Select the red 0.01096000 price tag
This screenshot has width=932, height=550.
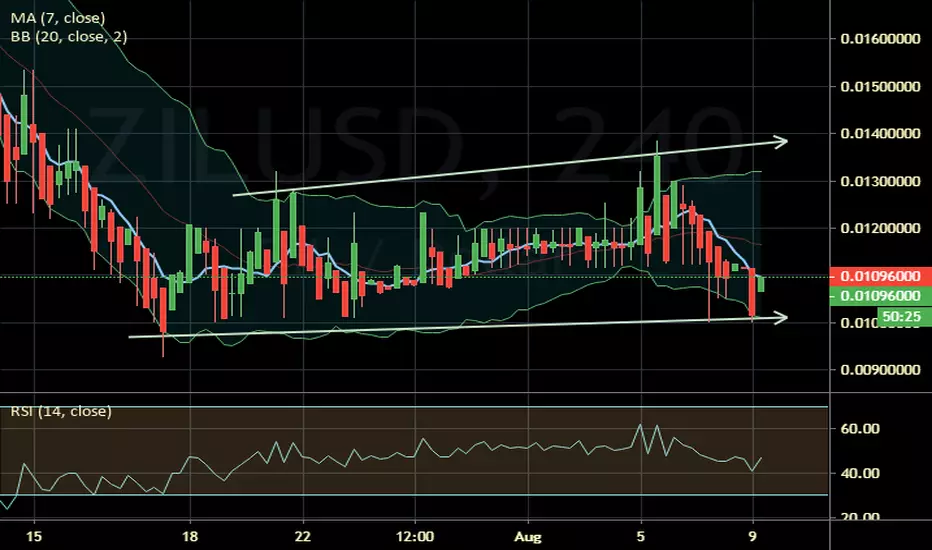click(880, 276)
